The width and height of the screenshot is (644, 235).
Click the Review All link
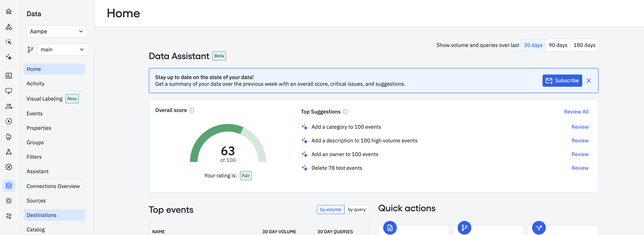click(576, 112)
